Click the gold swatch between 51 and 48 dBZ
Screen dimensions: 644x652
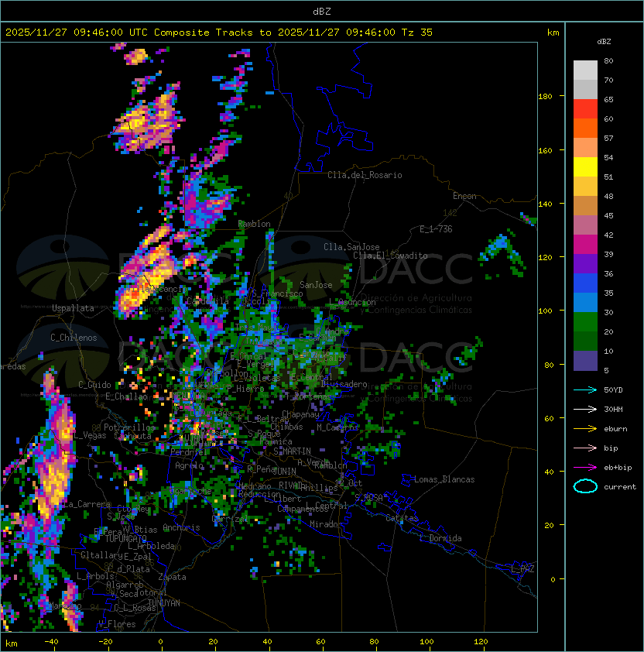[585, 187]
